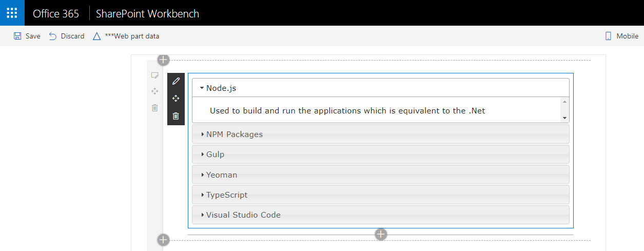Click the move section icon in left gutter

point(154,91)
